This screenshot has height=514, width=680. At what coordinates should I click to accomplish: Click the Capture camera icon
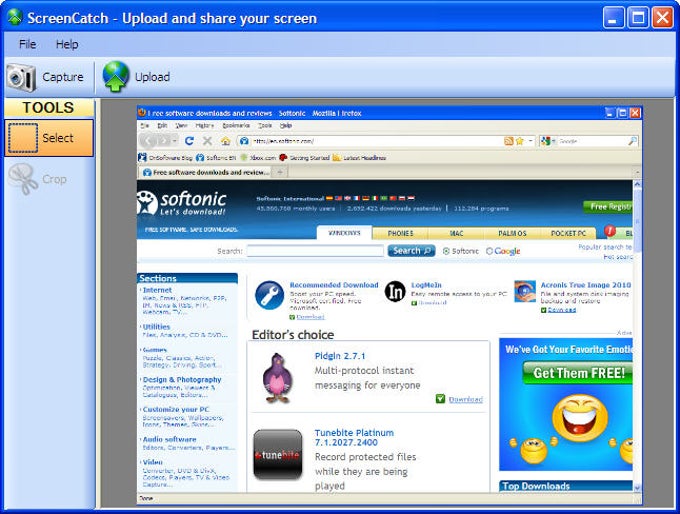(x=21, y=77)
